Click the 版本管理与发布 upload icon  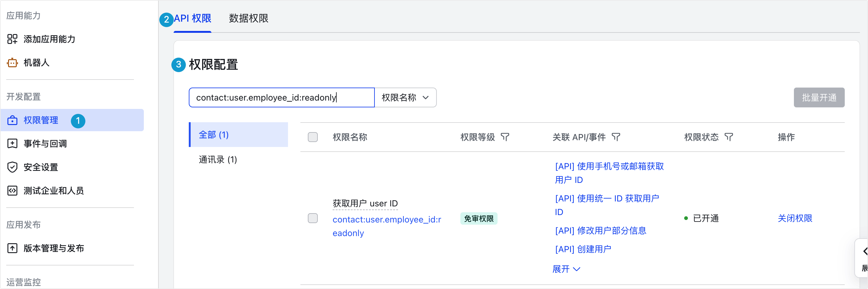pyautogui.click(x=12, y=248)
